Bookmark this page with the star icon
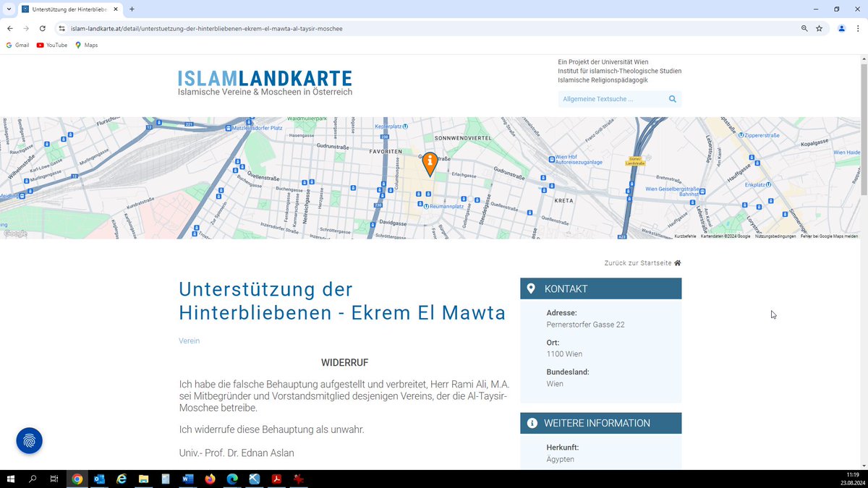Image resolution: width=868 pixels, height=488 pixels. pyautogui.click(x=820, y=28)
